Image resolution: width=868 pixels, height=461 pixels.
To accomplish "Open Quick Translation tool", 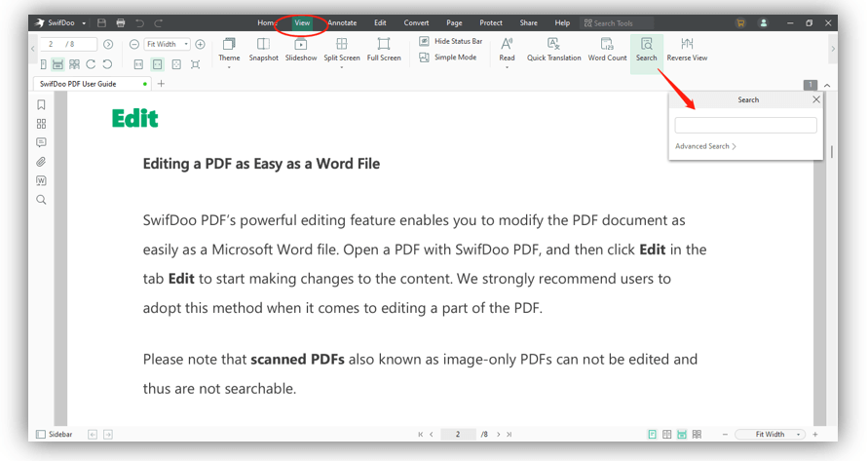I will pyautogui.click(x=553, y=50).
